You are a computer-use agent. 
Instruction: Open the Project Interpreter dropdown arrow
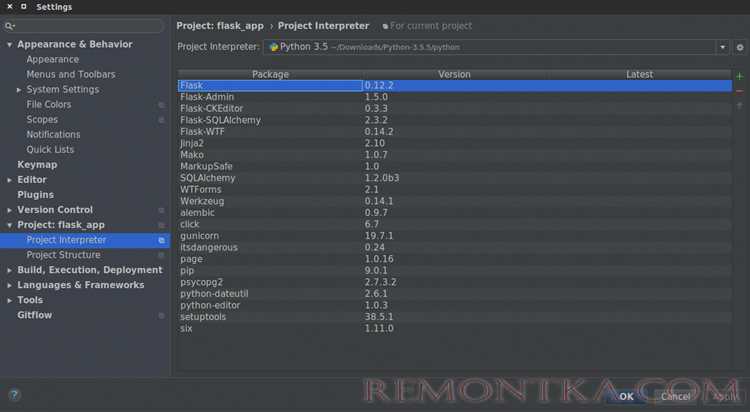click(x=723, y=47)
